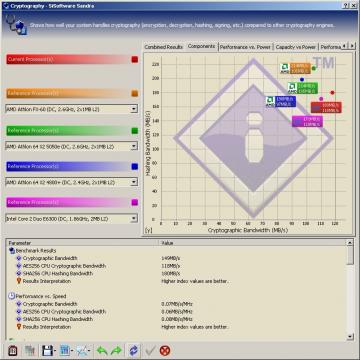The width and height of the screenshot is (360, 360).
Task: Go back with the green left arrow
Action: (102, 350)
